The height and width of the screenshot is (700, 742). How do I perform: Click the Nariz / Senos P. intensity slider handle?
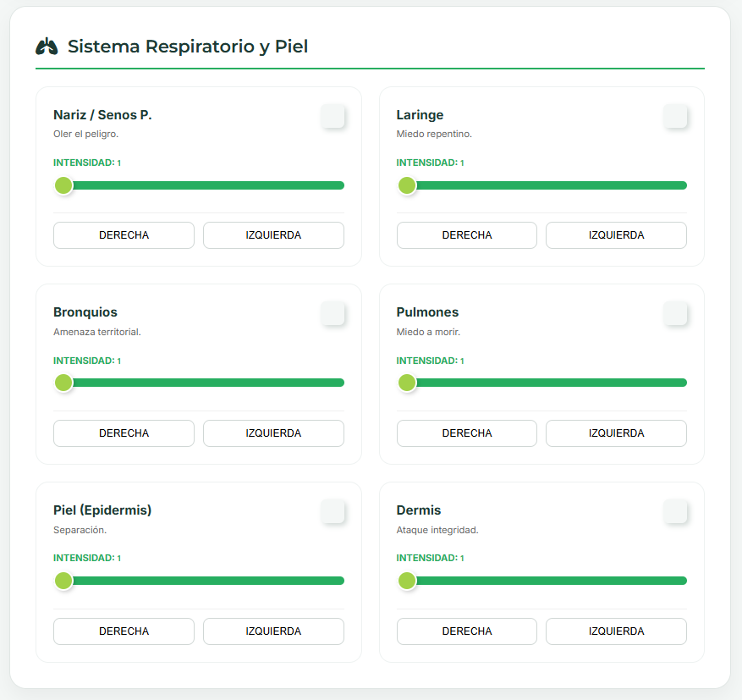tap(63, 185)
